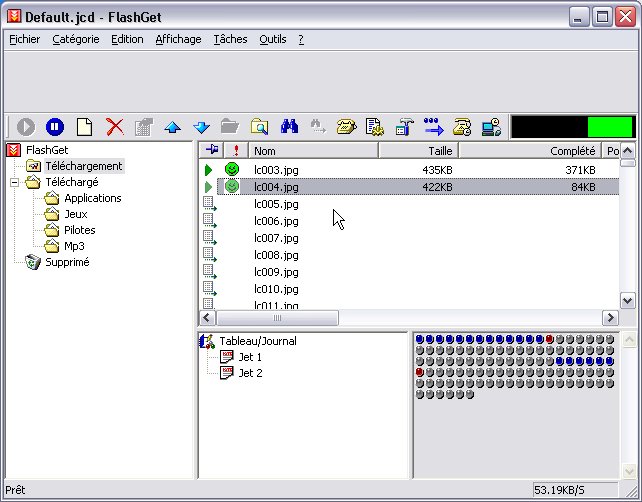This screenshot has height=502, width=642.
Task: Click the telephone with clock icon
Action: tap(462, 127)
